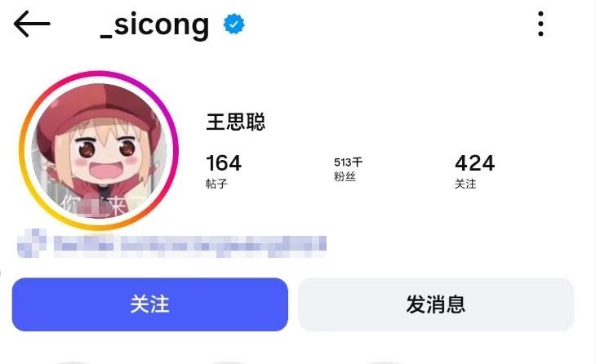The height and width of the screenshot is (364, 596).
Task: Open the 164 posts count
Action: click(x=224, y=163)
